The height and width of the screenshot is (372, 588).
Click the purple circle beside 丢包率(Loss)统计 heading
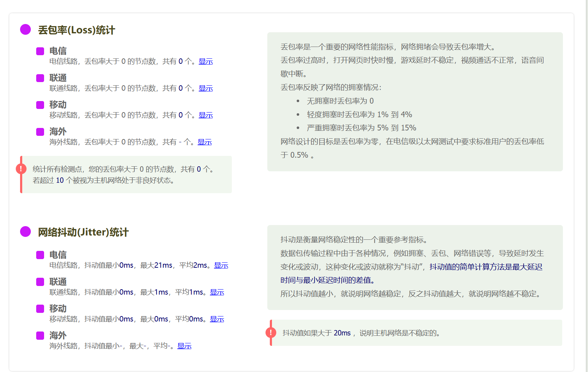(x=25, y=30)
